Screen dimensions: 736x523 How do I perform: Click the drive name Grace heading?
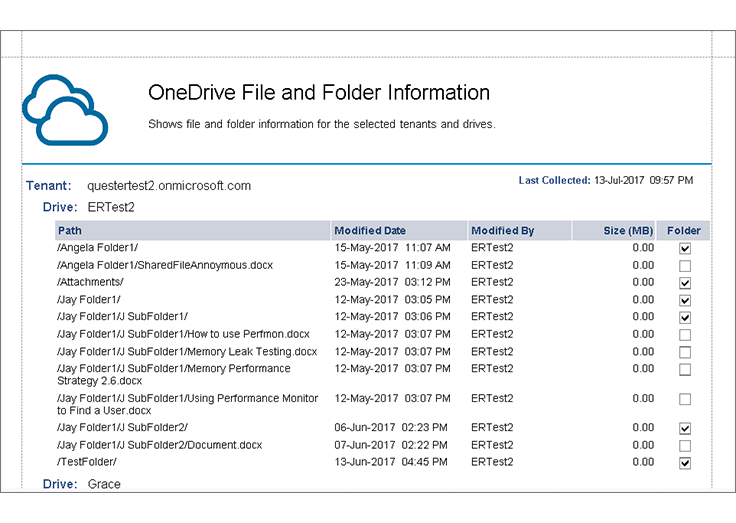(104, 484)
